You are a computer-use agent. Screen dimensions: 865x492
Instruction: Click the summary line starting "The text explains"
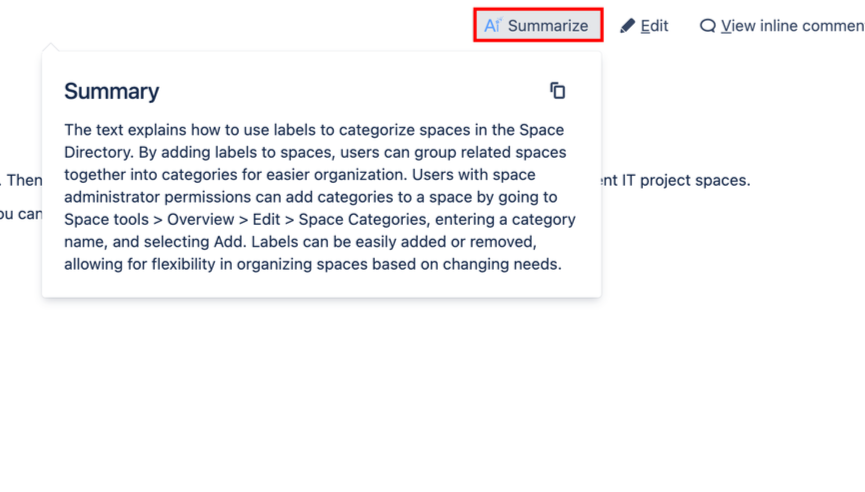pyautogui.click(x=314, y=130)
